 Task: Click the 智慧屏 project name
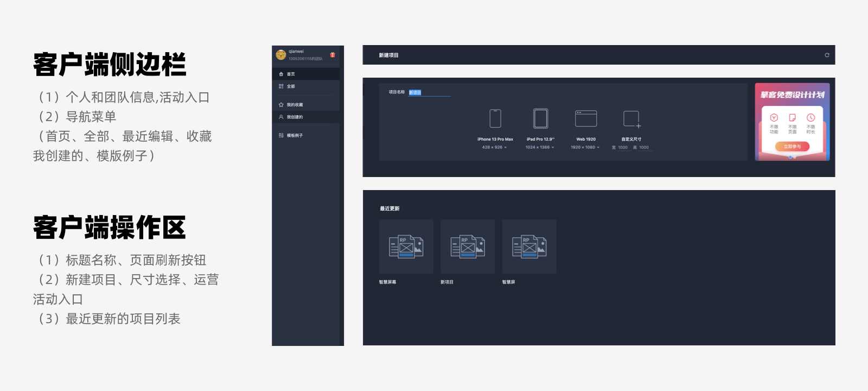(509, 282)
